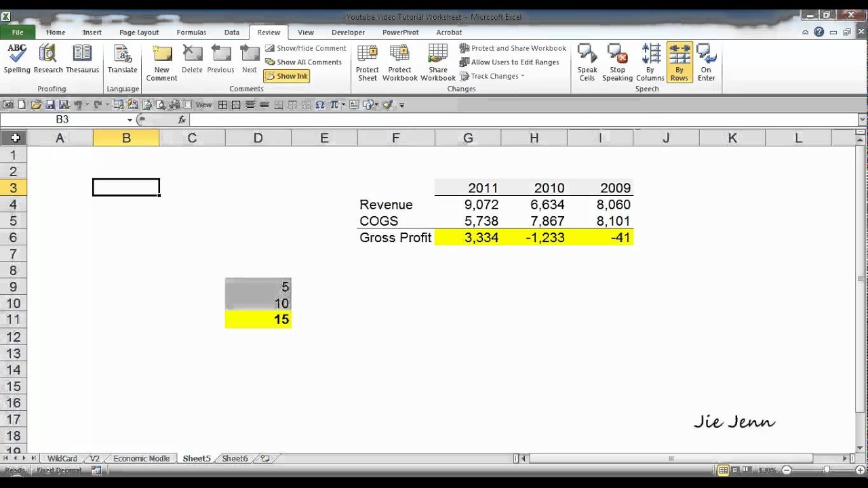
Task: Expand the formula bar
Action: (x=862, y=120)
